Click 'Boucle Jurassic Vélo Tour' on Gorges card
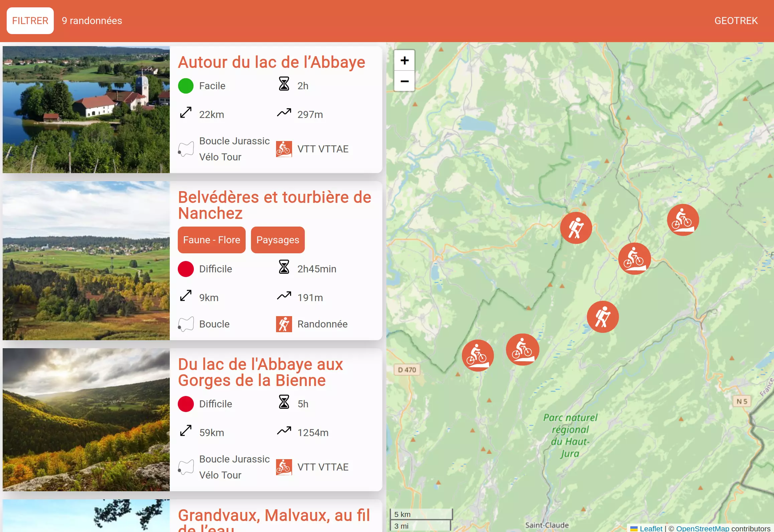 click(234, 467)
